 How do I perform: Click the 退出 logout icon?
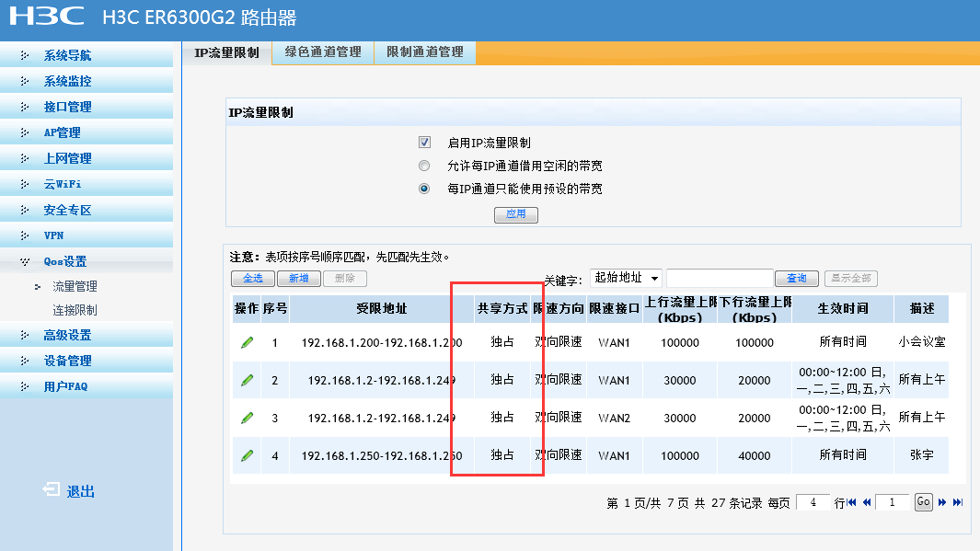[52, 489]
